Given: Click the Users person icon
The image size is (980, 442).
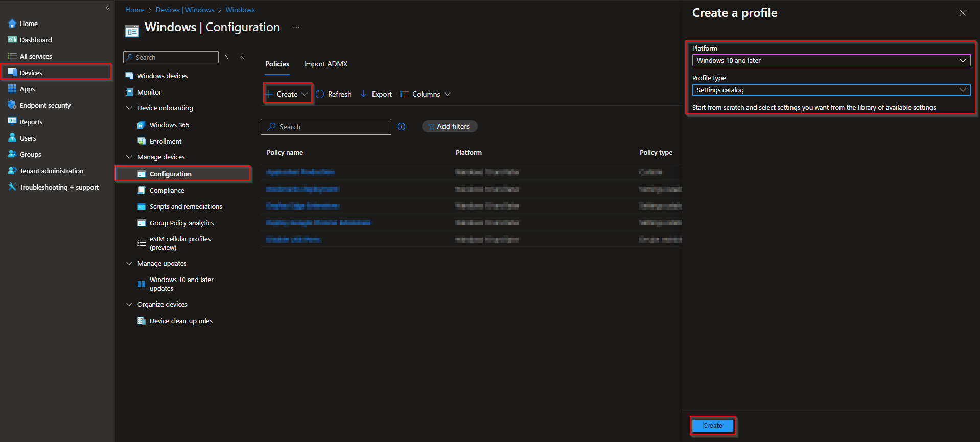Looking at the screenshot, I should [x=12, y=138].
